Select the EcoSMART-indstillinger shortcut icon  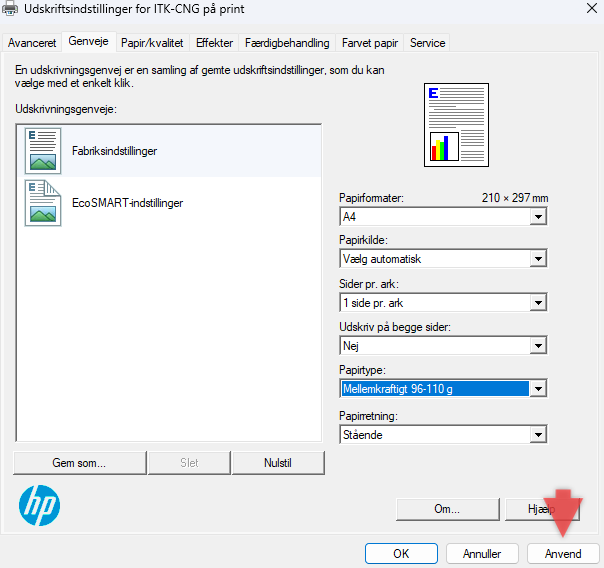43,203
